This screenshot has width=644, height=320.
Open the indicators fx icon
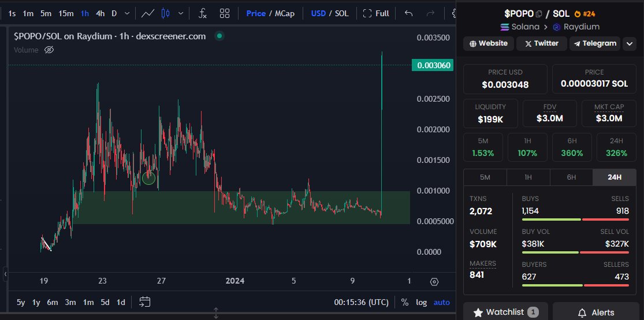(203, 13)
